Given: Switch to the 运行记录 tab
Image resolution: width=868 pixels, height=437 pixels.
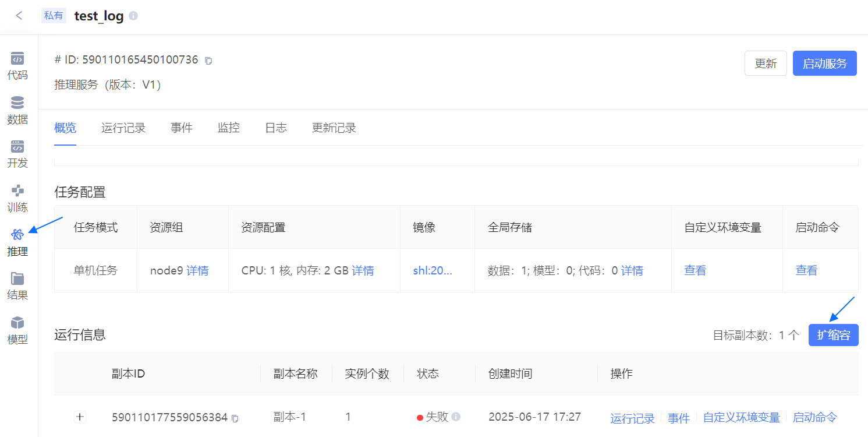Looking at the screenshot, I should point(123,128).
